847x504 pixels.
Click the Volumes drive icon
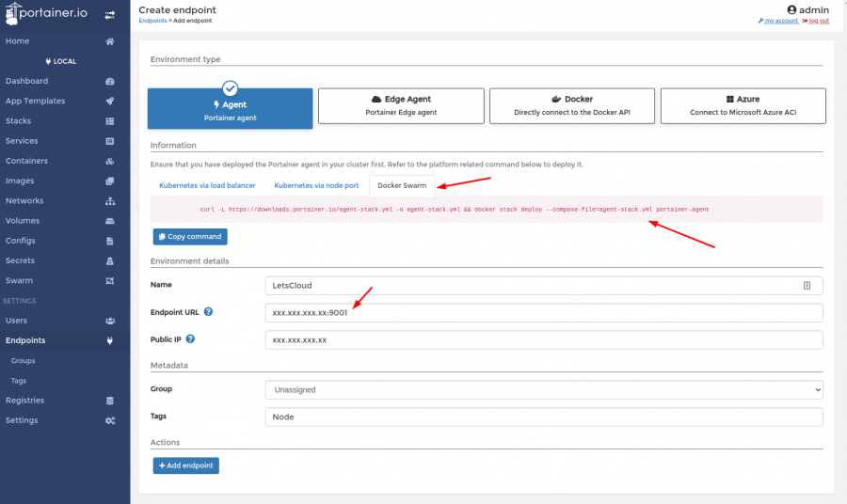[x=110, y=221]
